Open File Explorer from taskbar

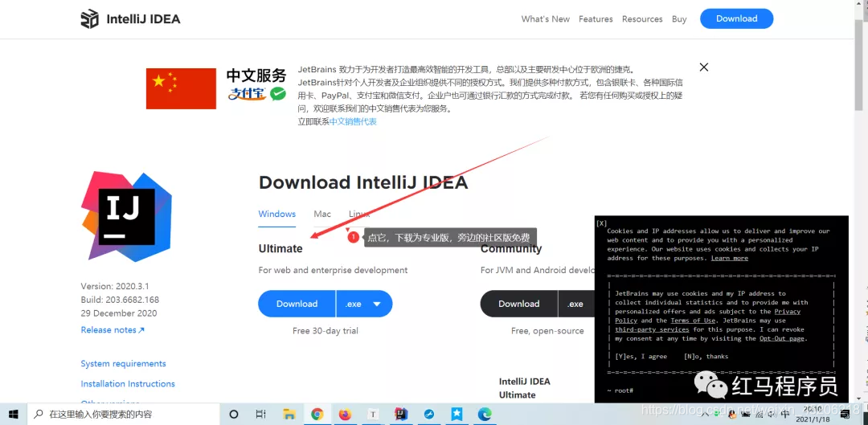coord(289,414)
